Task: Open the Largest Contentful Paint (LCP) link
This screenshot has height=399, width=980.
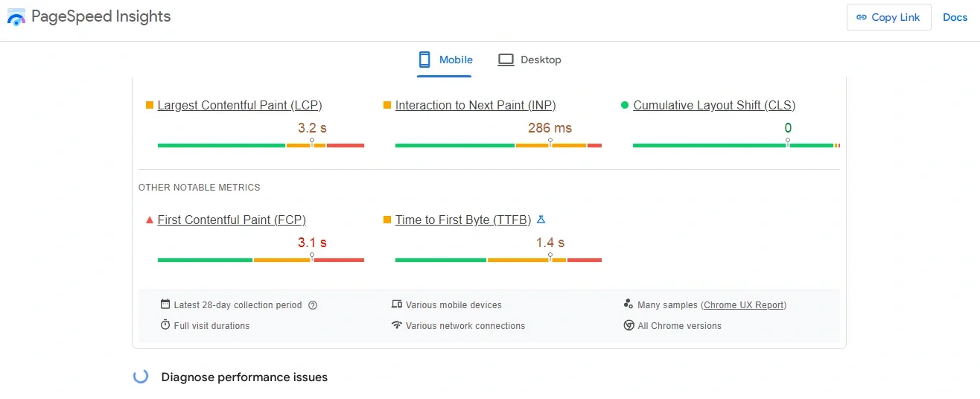Action: tap(240, 106)
